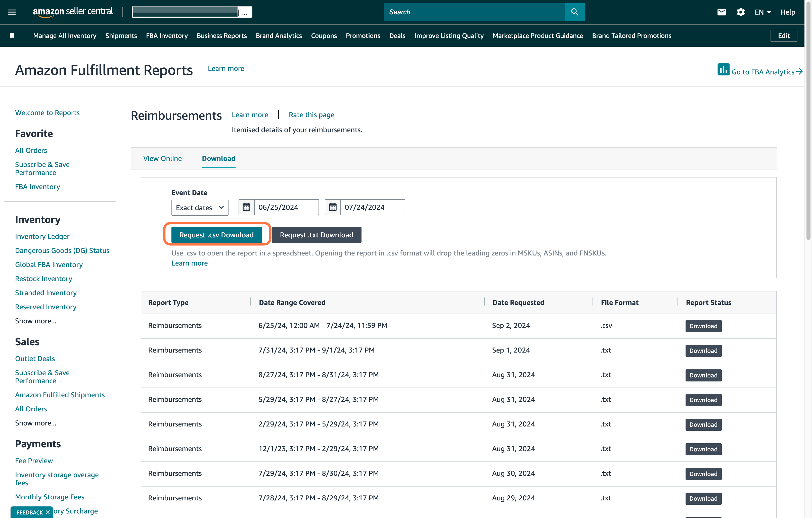Open the end date calendar picker icon
The height and width of the screenshot is (518, 812).
coord(333,207)
